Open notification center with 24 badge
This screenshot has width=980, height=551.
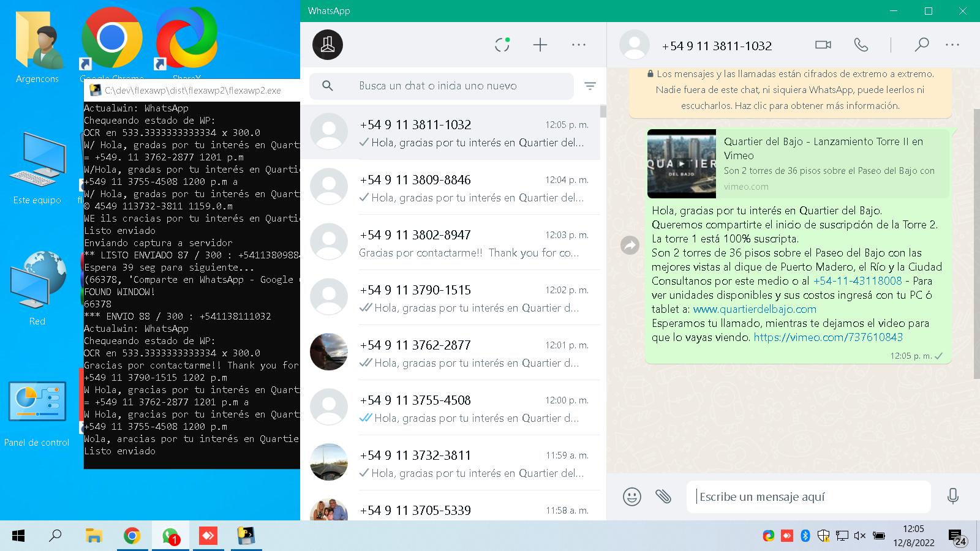[957, 537]
